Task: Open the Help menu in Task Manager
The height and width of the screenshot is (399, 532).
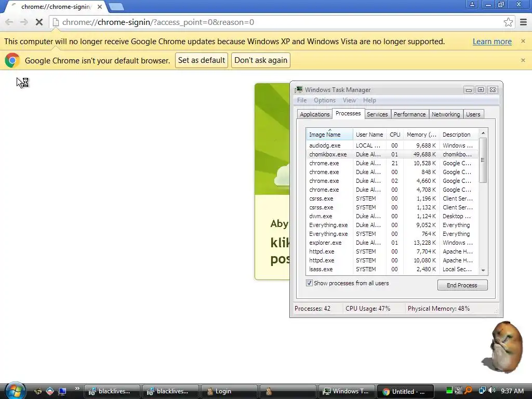Action: pyautogui.click(x=369, y=100)
